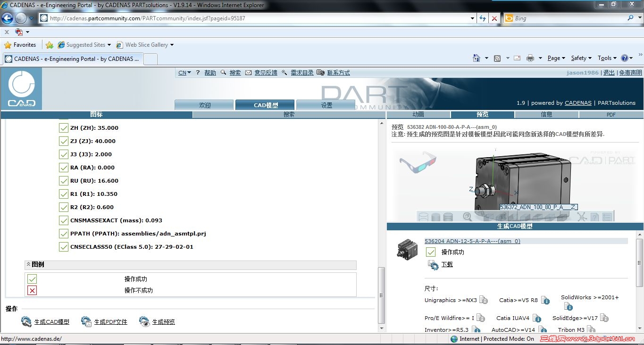
Task: Switch to the 设置 tab
Action: click(x=326, y=105)
